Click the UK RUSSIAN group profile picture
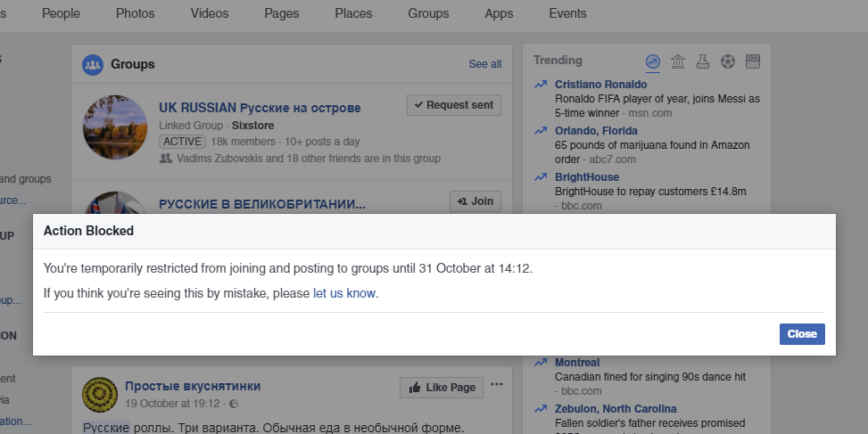Image resolution: width=868 pixels, height=434 pixels. [x=115, y=127]
